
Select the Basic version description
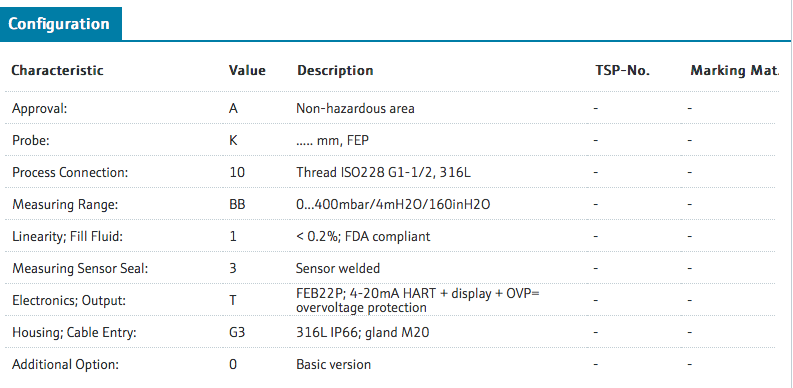(333, 364)
